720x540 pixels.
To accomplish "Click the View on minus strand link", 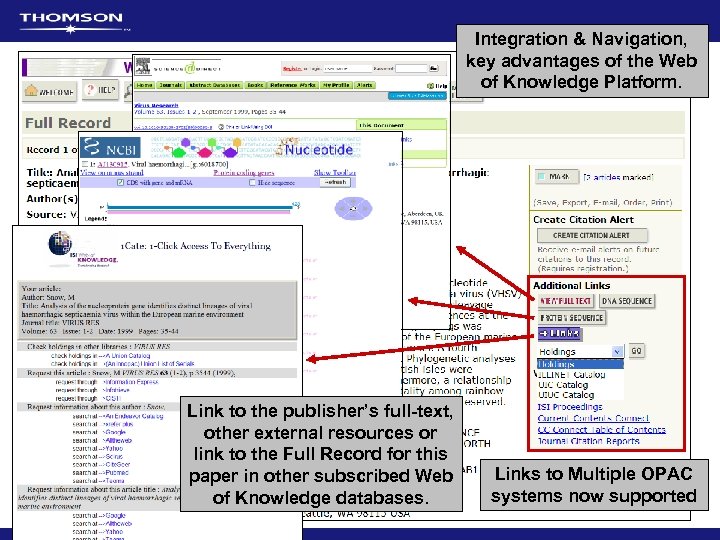I will 112,173.
